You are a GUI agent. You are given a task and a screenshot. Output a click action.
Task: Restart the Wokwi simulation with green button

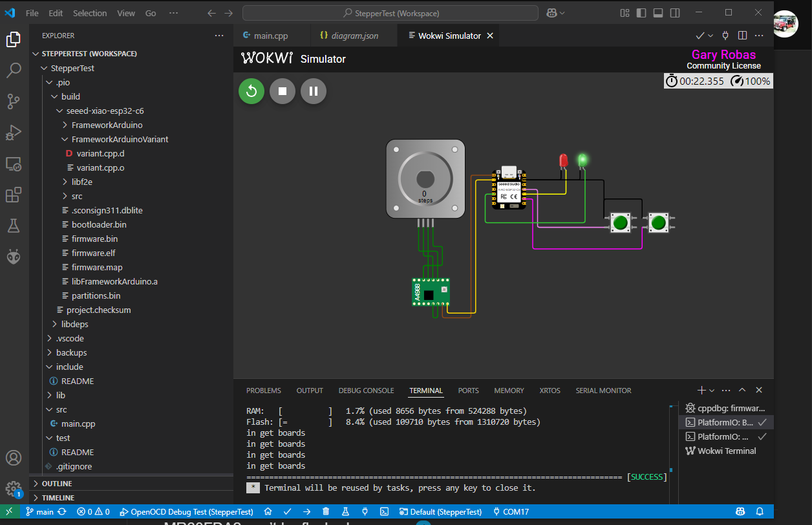[251, 91]
